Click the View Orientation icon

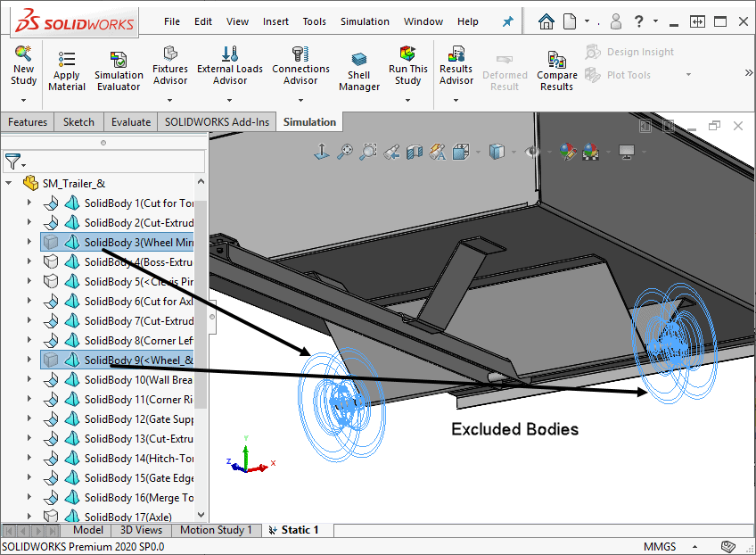(461, 152)
